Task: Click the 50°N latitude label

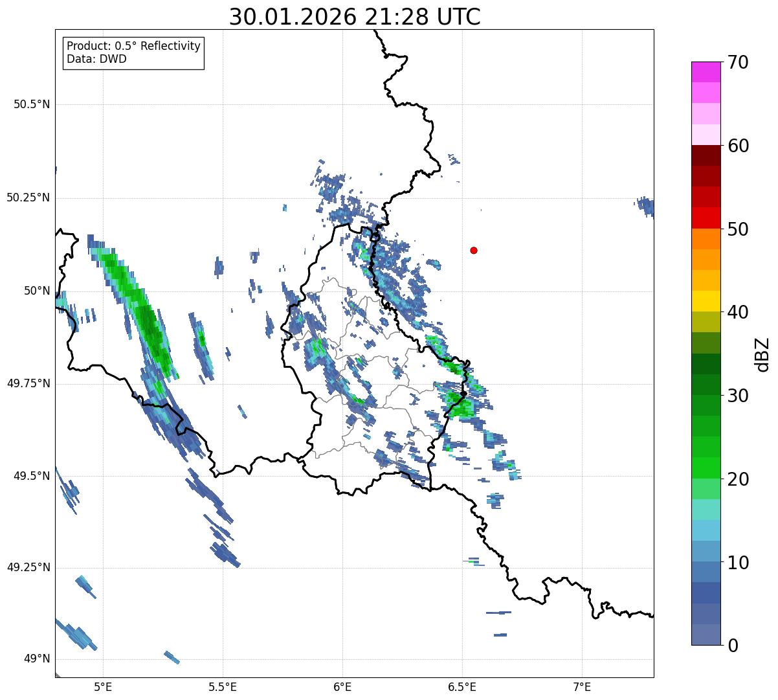Action: click(37, 291)
